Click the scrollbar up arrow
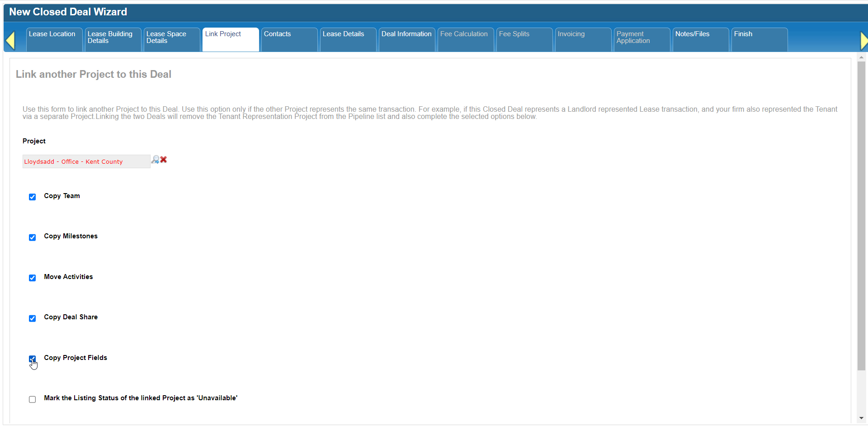This screenshot has height=426, width=868. (x=861, y=57)
